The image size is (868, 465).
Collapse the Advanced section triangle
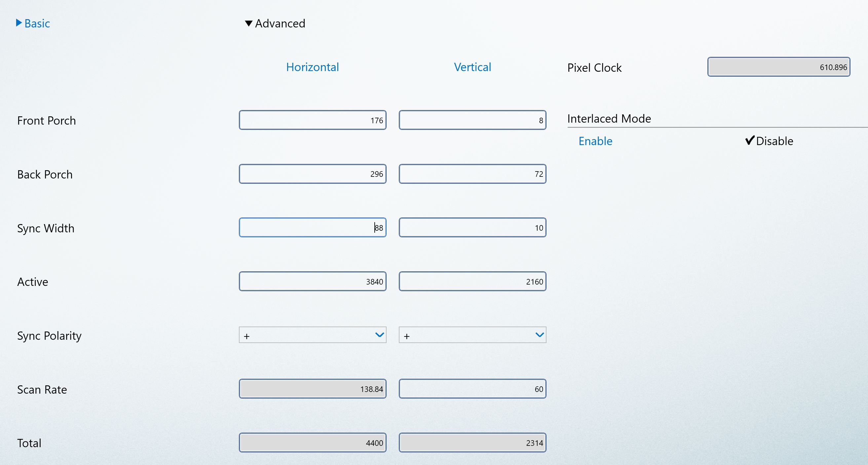(248, 23)
